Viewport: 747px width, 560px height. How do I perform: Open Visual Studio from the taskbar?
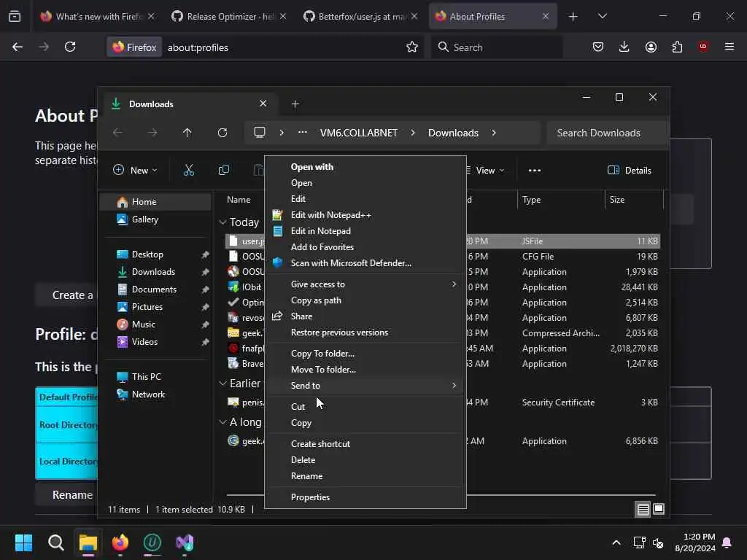click(x=185, y=542)
